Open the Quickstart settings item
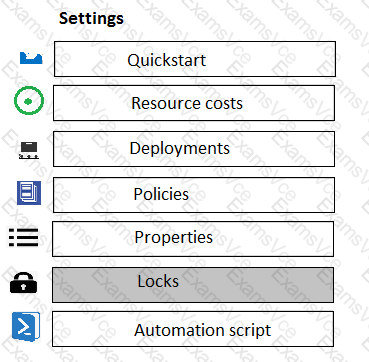 pos(195,59)
